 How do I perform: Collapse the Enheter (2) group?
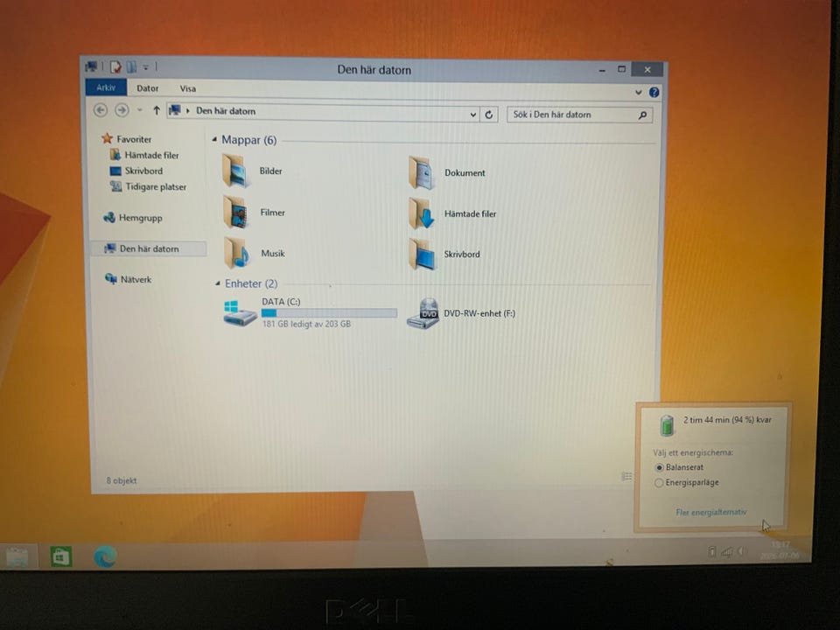point(218,283)
